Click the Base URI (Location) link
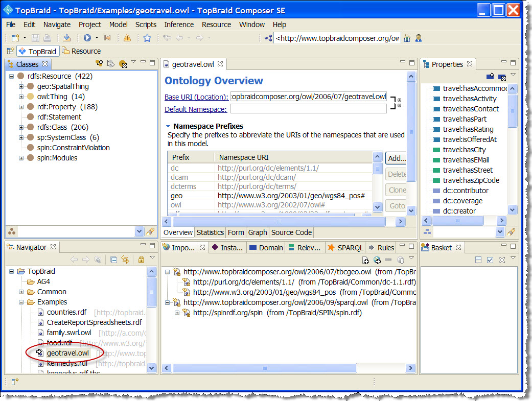Screen dimensions: 532x401 point(196,97)
